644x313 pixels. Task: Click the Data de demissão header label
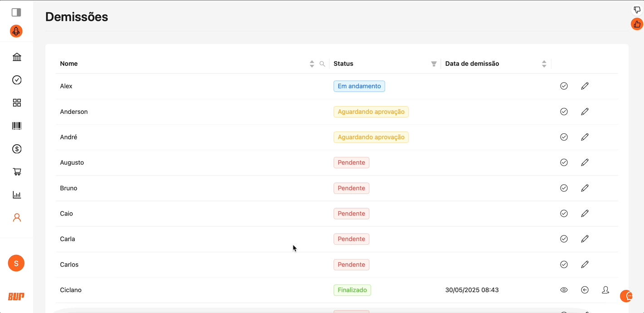[x=472, y=64]
